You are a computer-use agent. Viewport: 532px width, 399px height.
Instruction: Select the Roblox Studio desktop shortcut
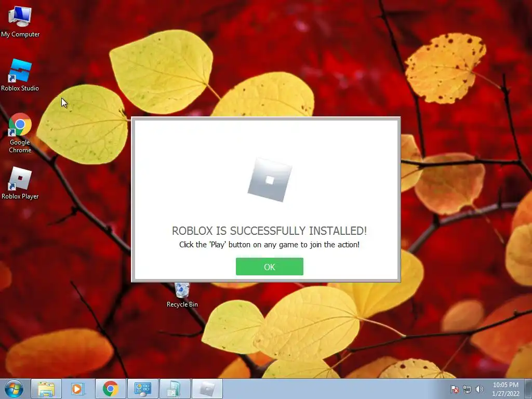(x=20, y=76)
